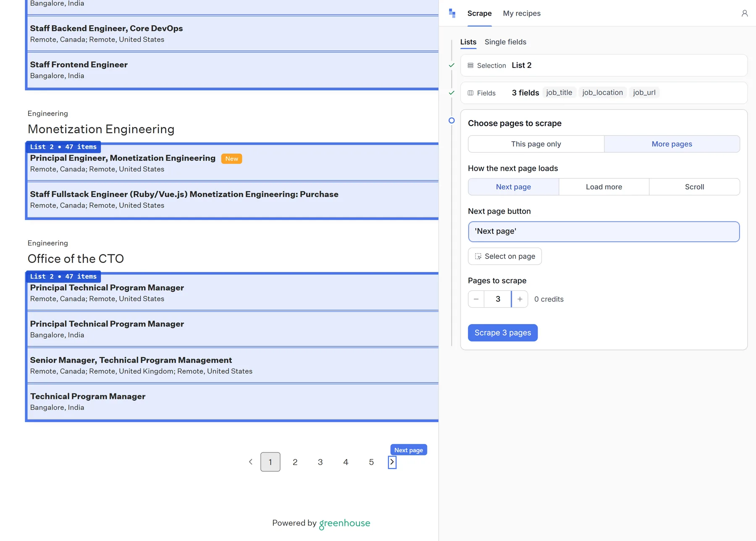The height and width of the screenshot is (541, 756).
Task: Go to page 5 in pagination
Action: pyautogui.click(x=371, y=462)
